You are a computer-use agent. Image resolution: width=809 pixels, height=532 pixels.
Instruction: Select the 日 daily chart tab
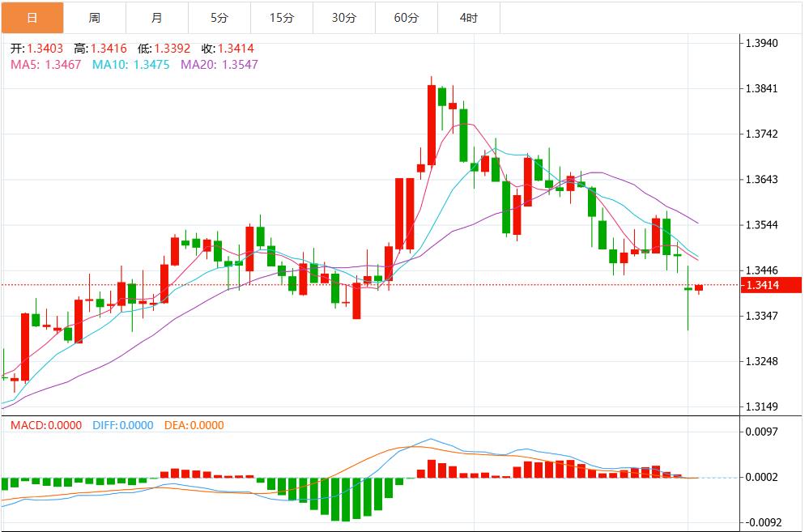pyautogui.click(x=32, y=17)
